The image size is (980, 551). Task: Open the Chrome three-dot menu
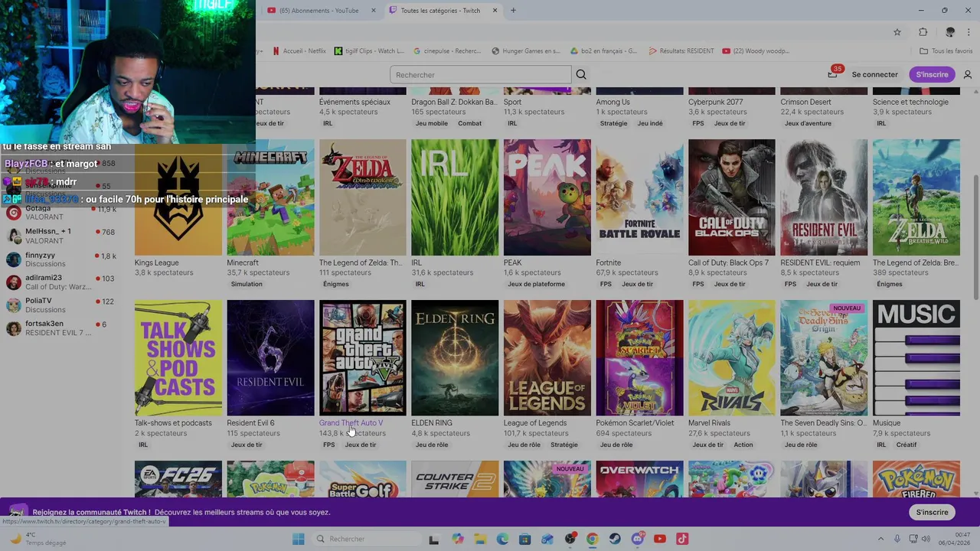tap(969, 32)
